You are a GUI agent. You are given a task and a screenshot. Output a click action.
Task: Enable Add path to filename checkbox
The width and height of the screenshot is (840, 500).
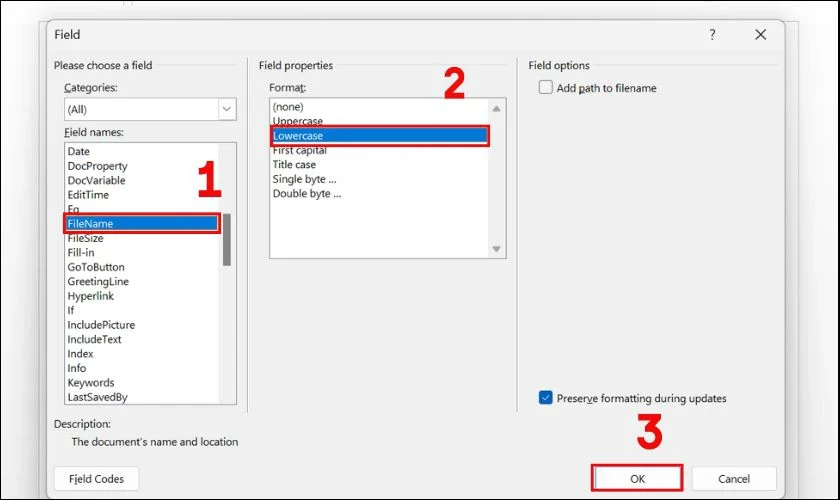tap(545, 87)
